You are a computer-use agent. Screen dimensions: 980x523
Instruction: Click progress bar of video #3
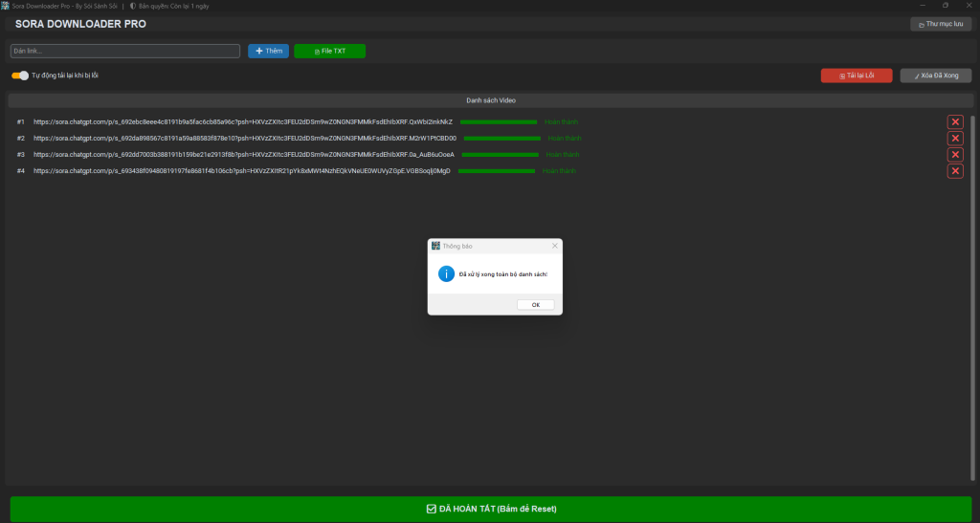click(500, 154)
